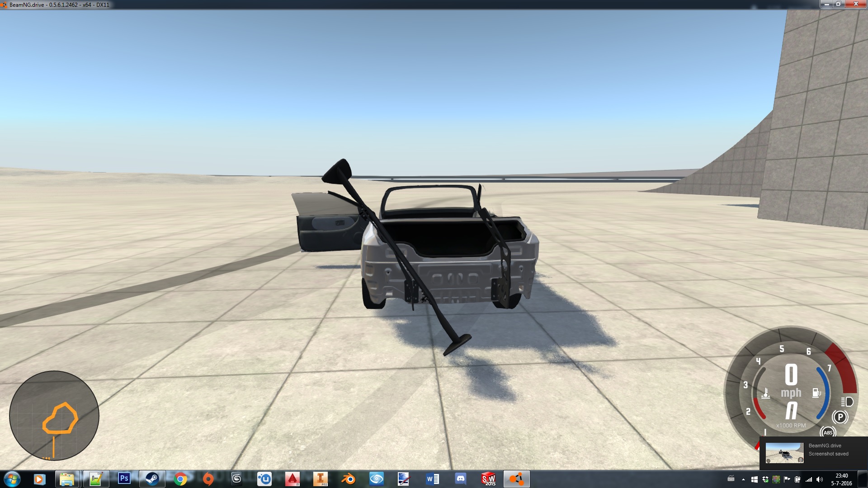Click the 'Screenshot saved' notification text
This screenshot has height=488, width=868.
click(828, 454)
